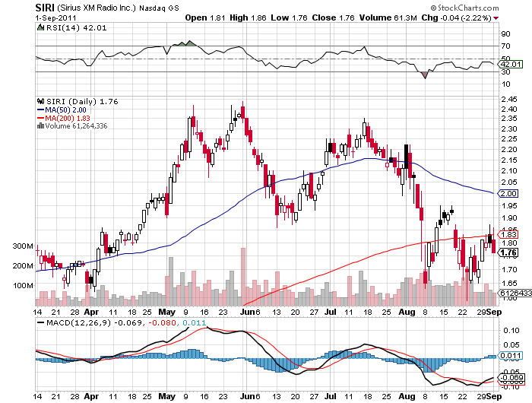Click the red down-triangle next to Chg
Screen dimensions: 532x403
(496, 18)
